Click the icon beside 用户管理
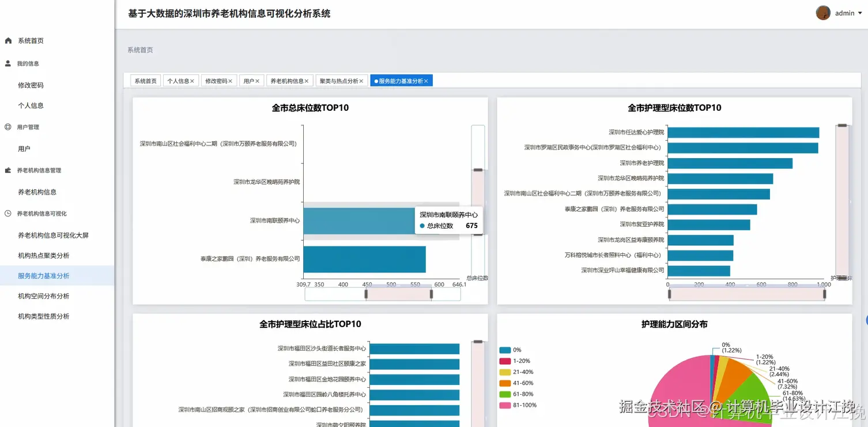The height and width of the screenshot is (427, 868). (x=8, y=127)
